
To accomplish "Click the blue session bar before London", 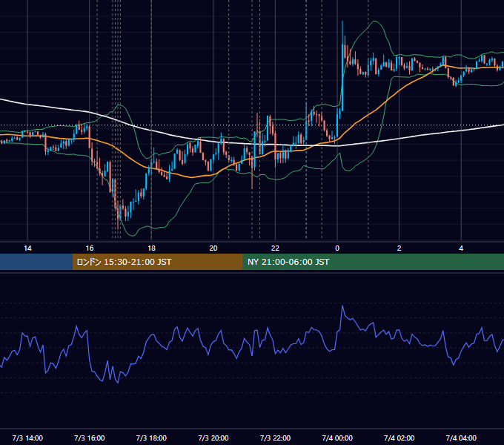I will point(36,262).
